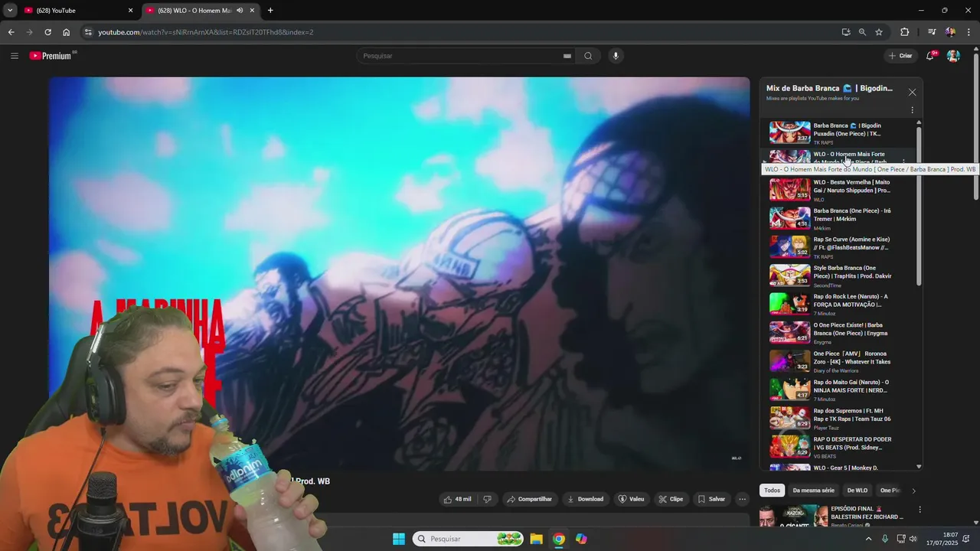Click the Salvar button
Image resolution: width=980 pixels, height=551 pixels.
pos(711,499)
